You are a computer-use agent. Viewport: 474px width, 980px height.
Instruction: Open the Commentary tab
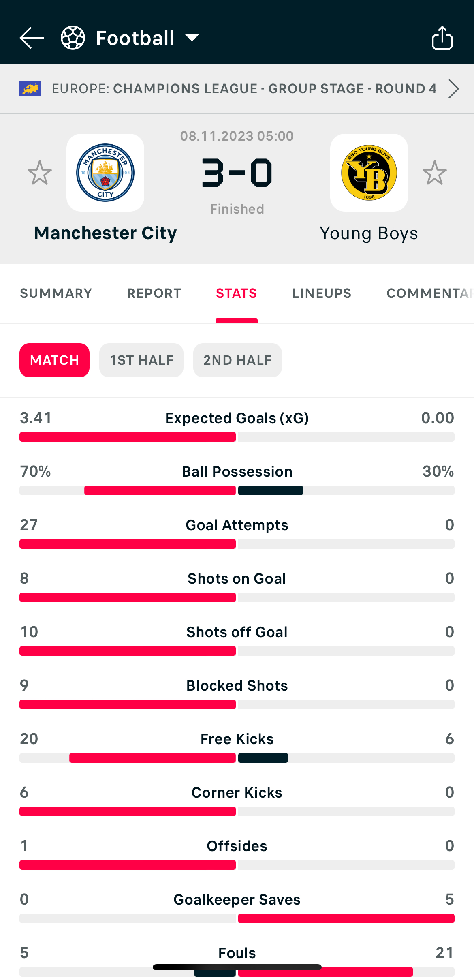429,293
